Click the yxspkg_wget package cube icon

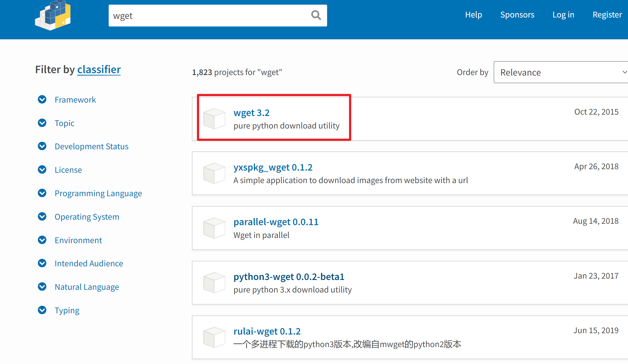(x=214, y=173)
